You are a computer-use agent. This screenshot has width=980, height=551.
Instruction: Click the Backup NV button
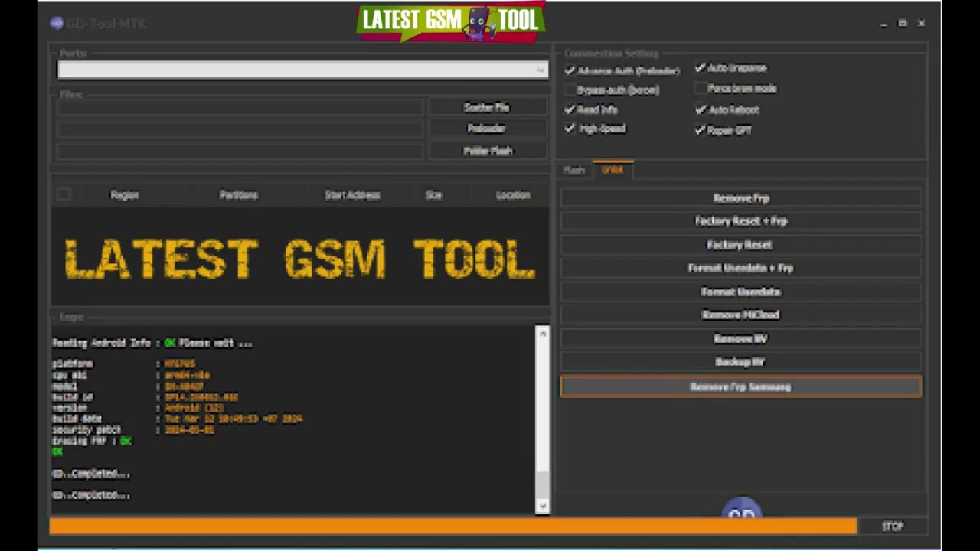(741, 361)
